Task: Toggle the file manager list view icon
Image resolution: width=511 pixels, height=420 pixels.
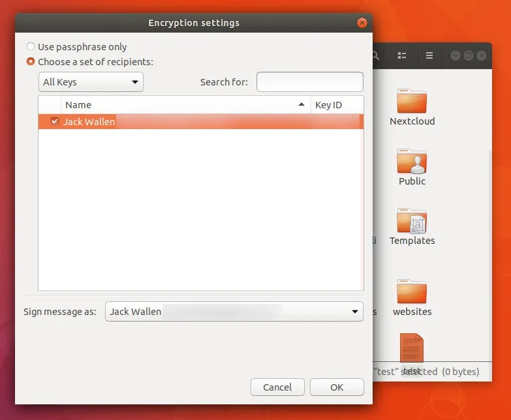Action: tap(403, 56)
